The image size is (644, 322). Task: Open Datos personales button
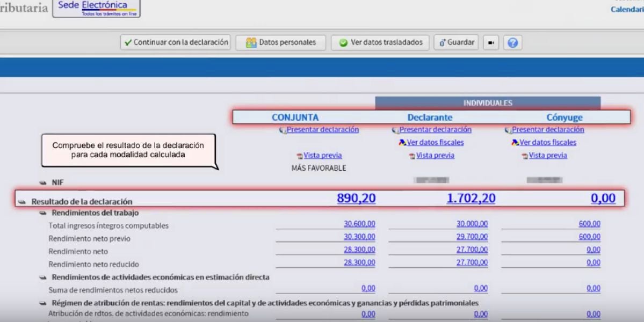click(281, 42)
